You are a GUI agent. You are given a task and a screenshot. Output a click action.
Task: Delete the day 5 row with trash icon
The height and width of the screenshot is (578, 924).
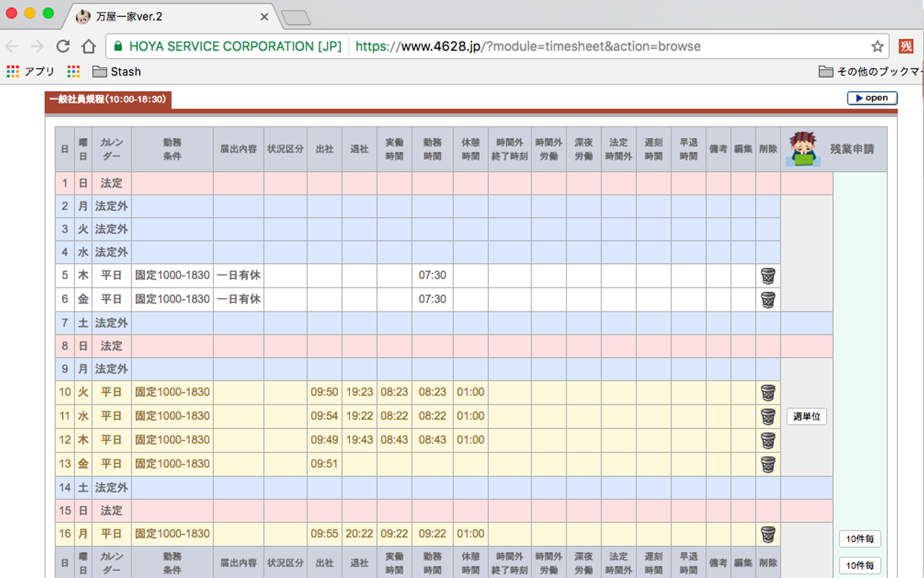pyautogui.click(x=768, y=276)
